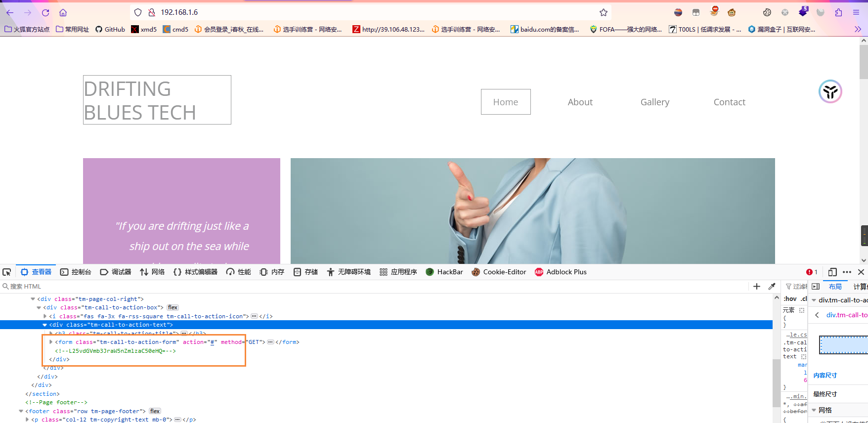Toggle the :hov pseudo-class panel

[790, 298]
